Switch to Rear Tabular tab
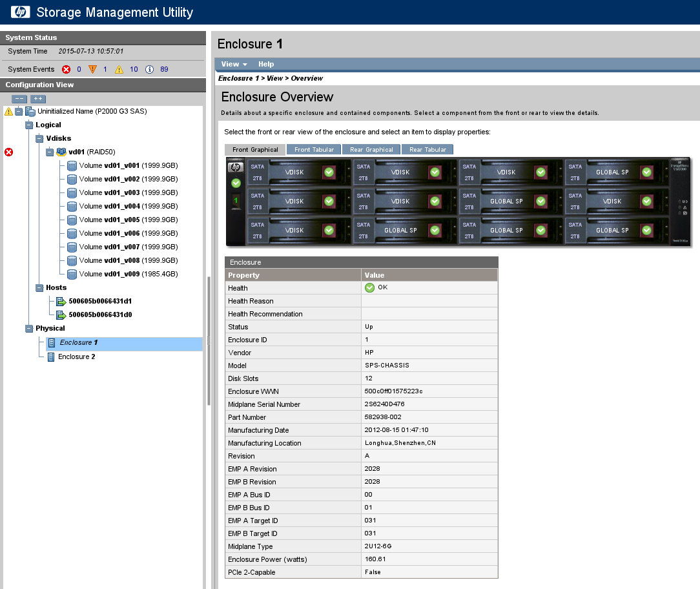 coord(427,150)
